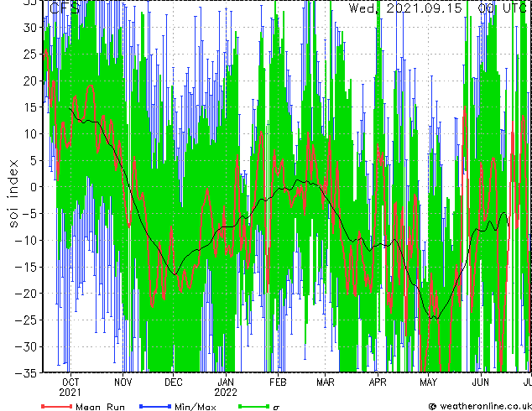The width and height of the screenshot is (532, 411).
Task: Click the '-25' y-axis value
Action: [x=26, y=320]
